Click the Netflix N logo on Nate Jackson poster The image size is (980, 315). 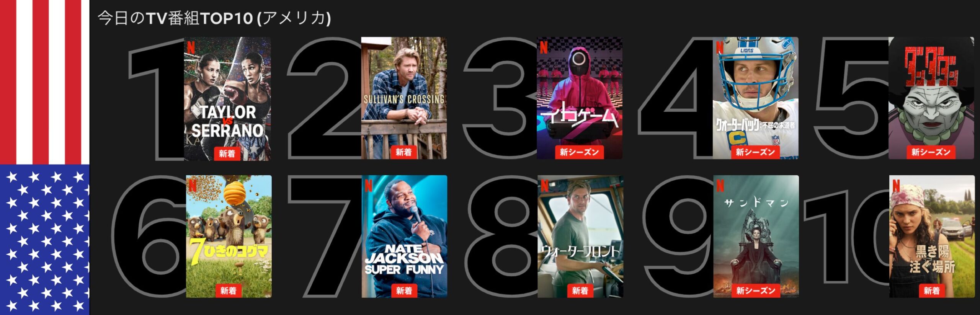pyautogui.click(x=368, y=186)
